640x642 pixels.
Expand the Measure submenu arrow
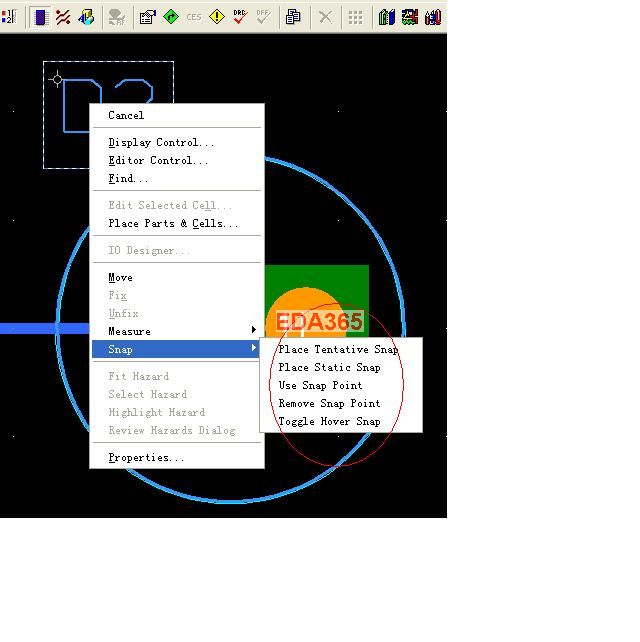point(254,330)
